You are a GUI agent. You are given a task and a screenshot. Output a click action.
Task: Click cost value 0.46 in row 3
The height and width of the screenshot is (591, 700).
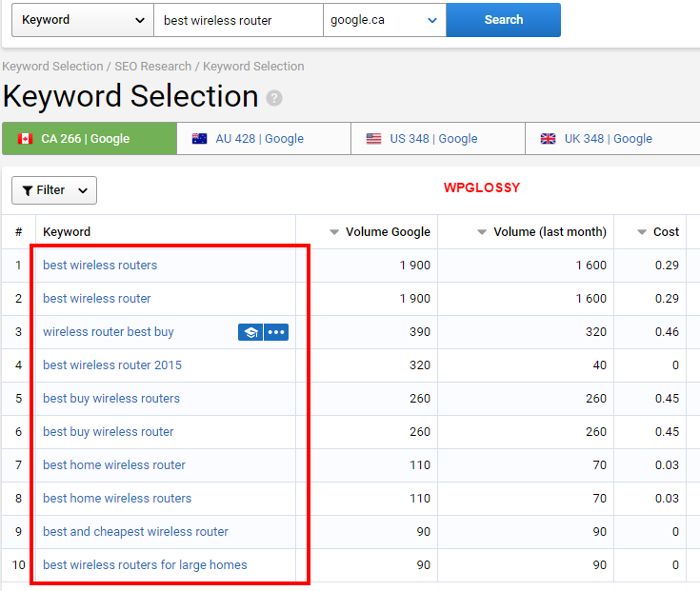coord(667,332)
